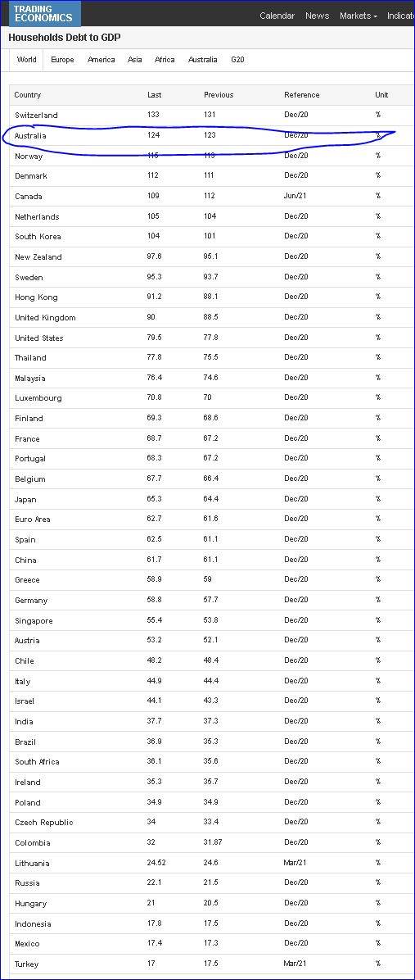The width and height of the screenshot is (415, 980).
Task: Click the Trading Economics logo
Action: point(41,13)
